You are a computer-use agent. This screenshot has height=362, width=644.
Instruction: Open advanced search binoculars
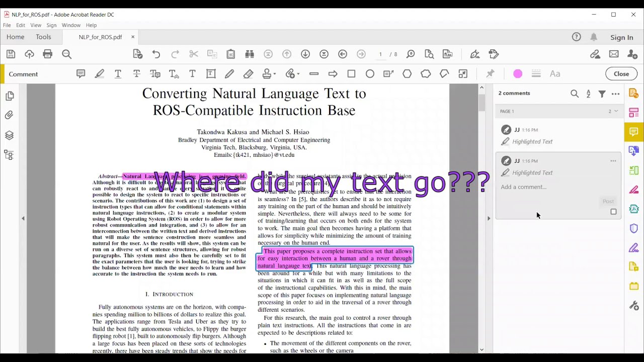click(250, 54)
